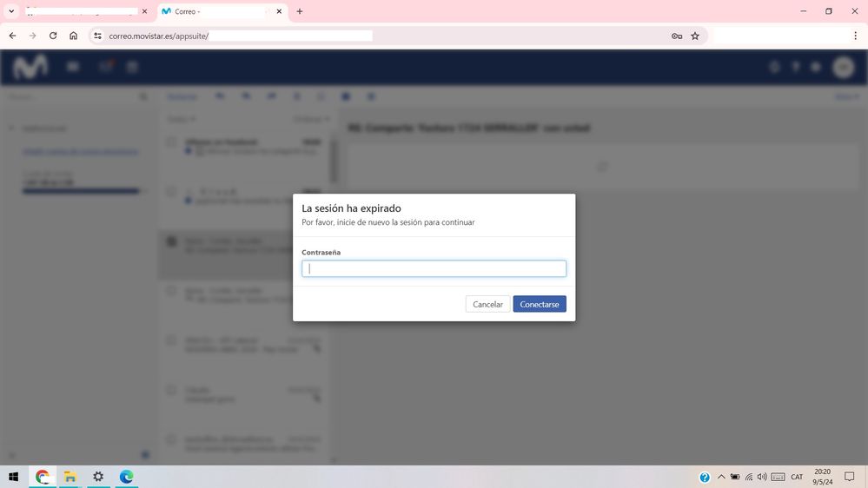Open a new browser tab
This screenshot has height=488, width=868.
[300, 11]
